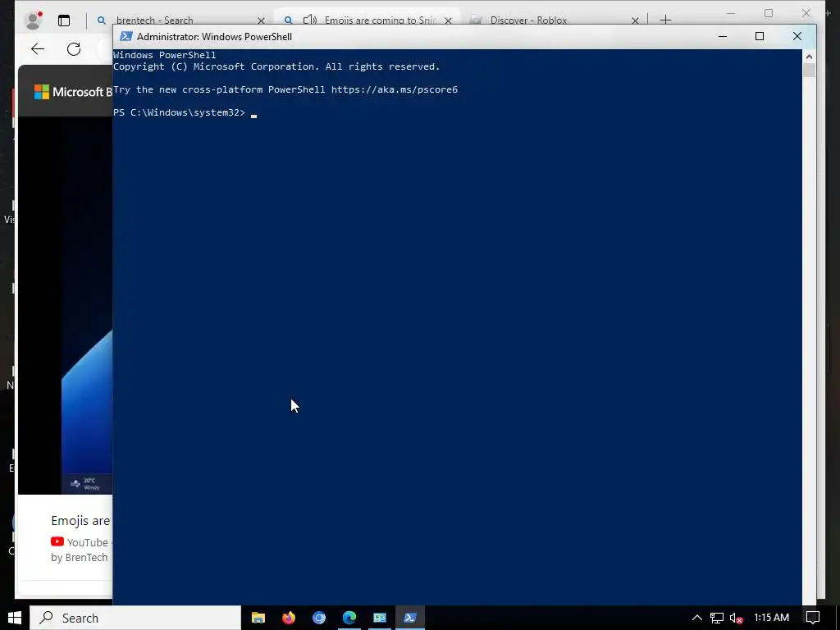
Task: Open the Windows Start menu
Action: point(15,618)
